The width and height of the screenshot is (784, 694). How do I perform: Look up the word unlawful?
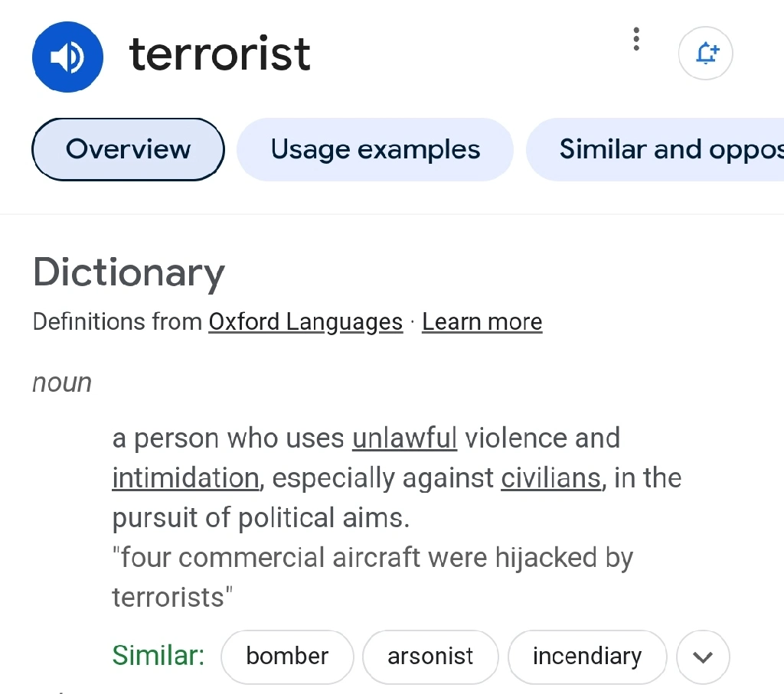click(404, 438)
